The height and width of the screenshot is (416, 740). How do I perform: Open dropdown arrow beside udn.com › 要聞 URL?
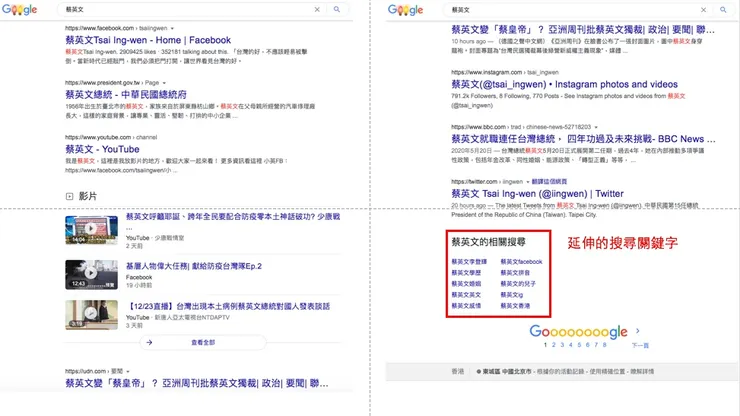click(128, 371)
